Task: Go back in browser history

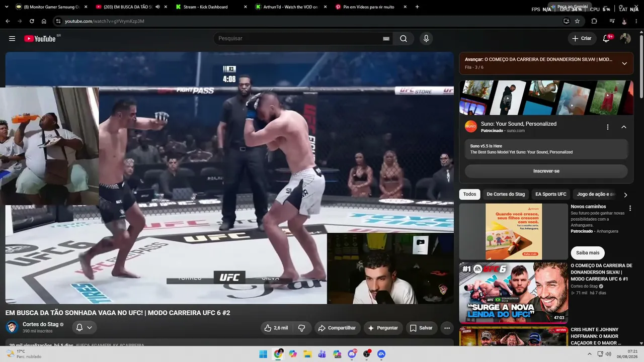Action: pos(8,21)
